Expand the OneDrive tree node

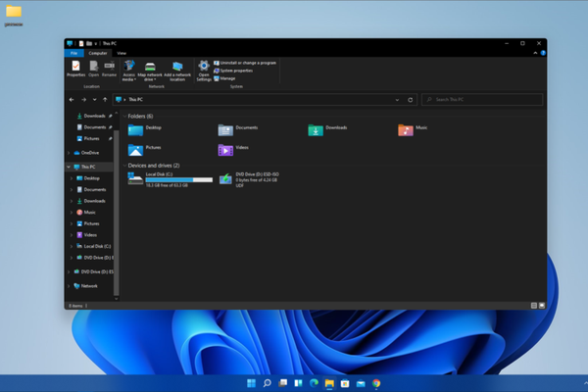tap(70, 153)
